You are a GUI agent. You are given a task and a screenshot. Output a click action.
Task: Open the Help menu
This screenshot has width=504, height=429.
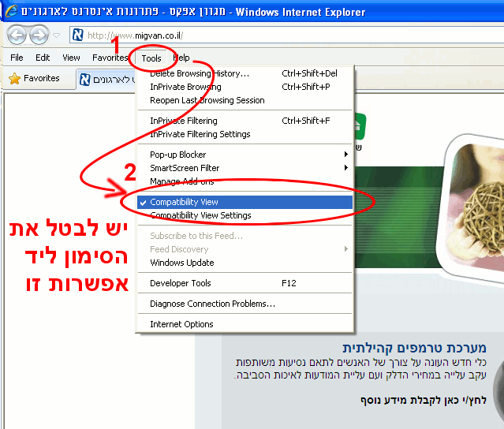(181, 58)
